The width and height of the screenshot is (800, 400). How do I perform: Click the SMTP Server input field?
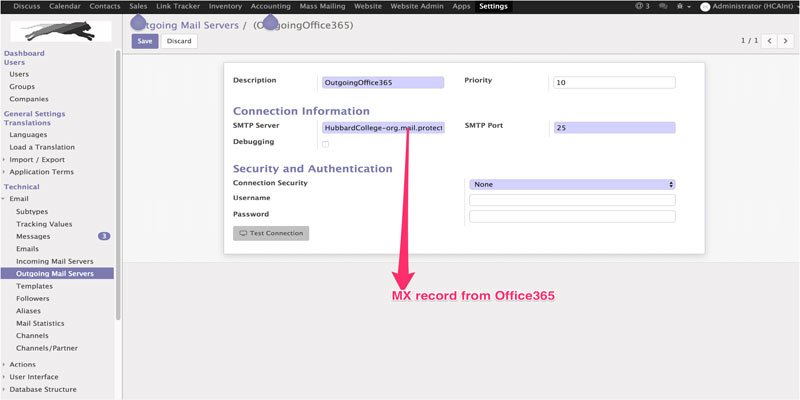(383, 128)
